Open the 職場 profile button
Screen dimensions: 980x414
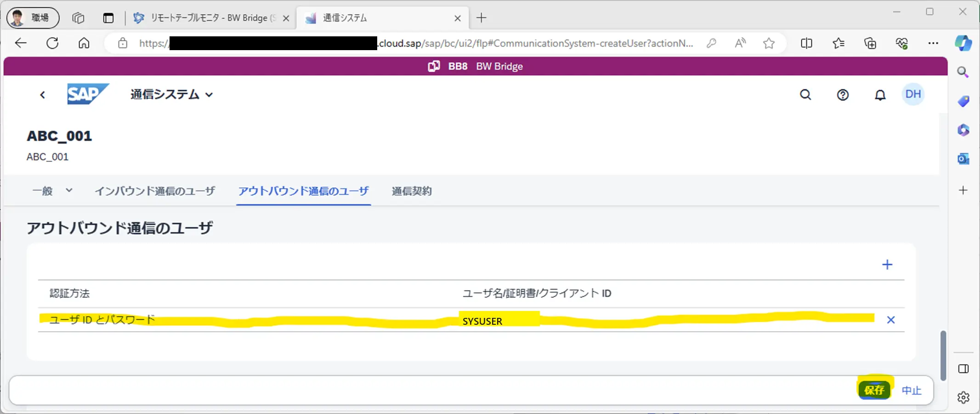coord(33,18)
